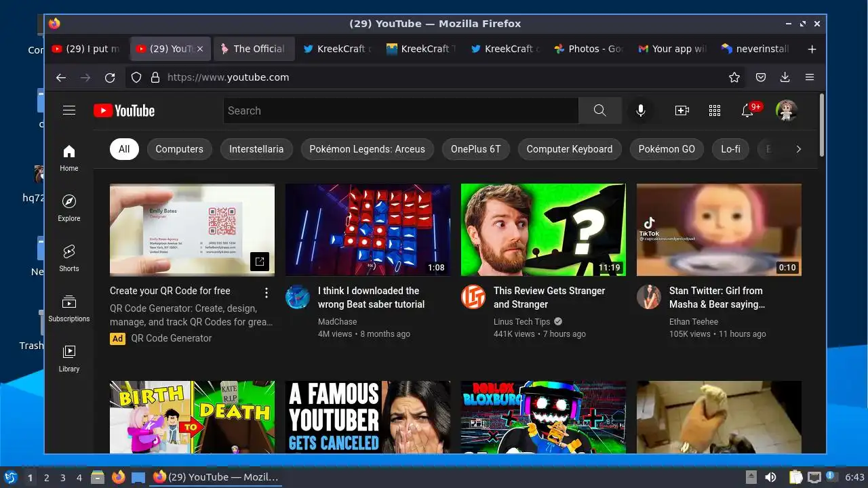Screen dimensions: 868x488
Task: Bookmark this page with the star
Action: pyautogui.click(x=734, y=77)
